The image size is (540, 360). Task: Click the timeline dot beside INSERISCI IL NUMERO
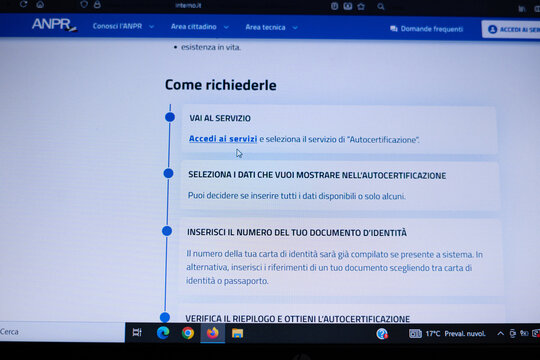pyautogui.click(x=167, y=231)
